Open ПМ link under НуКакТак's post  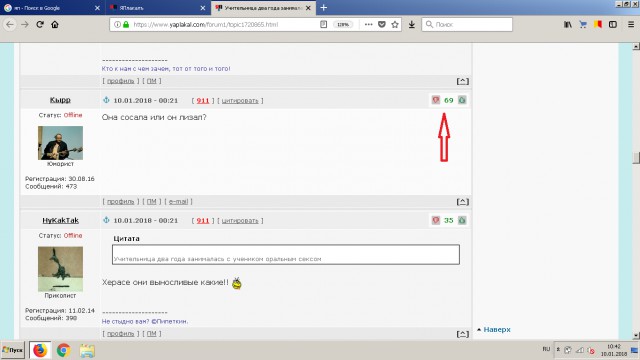[151, 333]
